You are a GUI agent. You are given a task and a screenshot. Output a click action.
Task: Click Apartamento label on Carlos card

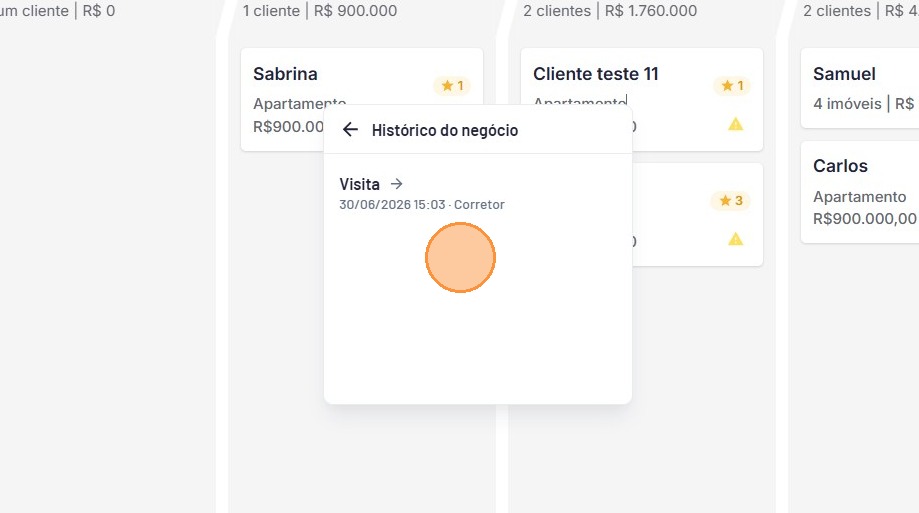[859, 197]
